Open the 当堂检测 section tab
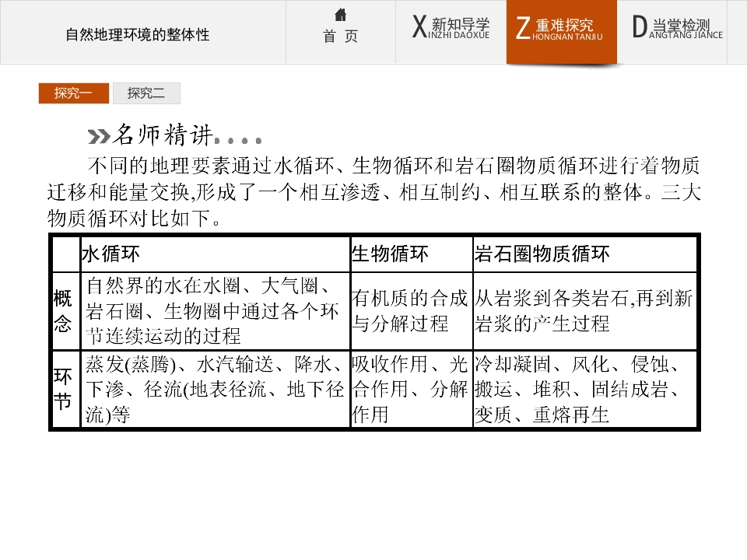Image resolution: width=747 pixels, height=560 pixels. pyautogui.click(x=672, y=32)
